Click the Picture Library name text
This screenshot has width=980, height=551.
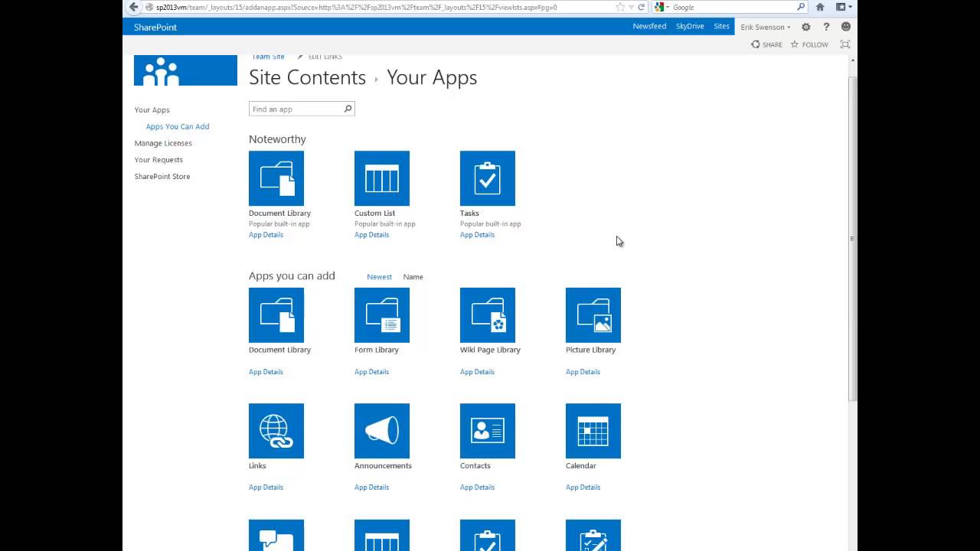tap(590, 350)
